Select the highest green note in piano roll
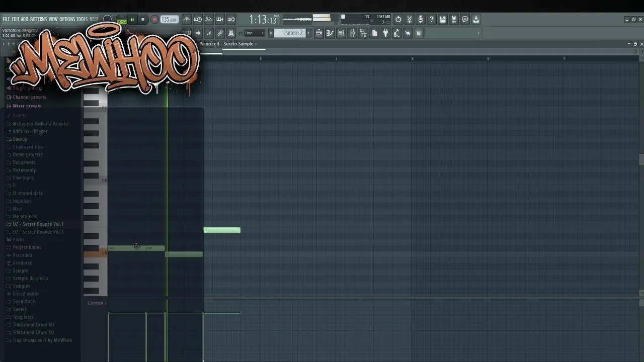The height and width of the screenshot is (362, 644). pos(222,230)
